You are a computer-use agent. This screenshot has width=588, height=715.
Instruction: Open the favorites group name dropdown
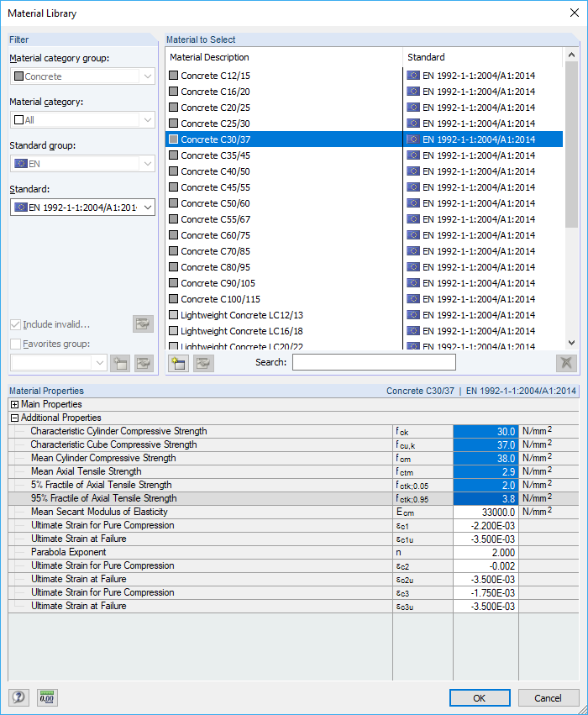click(58, 363)
